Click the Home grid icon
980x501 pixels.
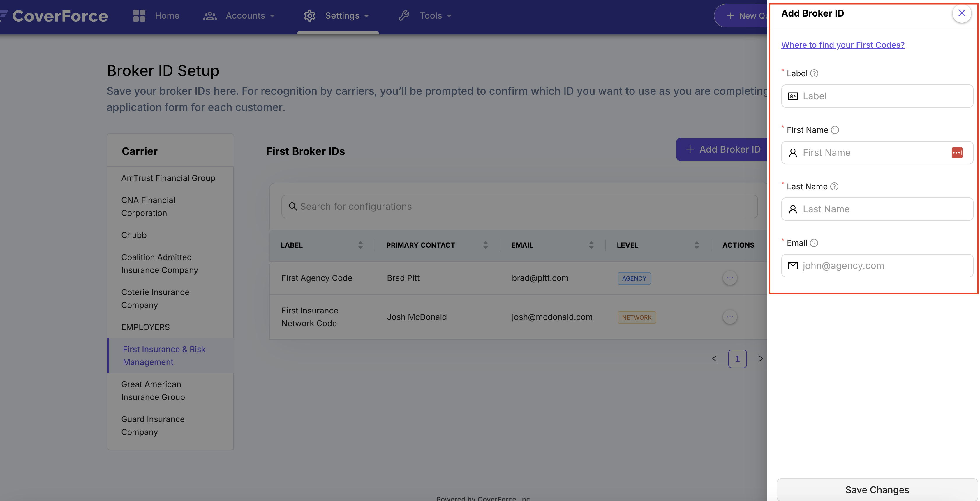(x=139, y=16)
